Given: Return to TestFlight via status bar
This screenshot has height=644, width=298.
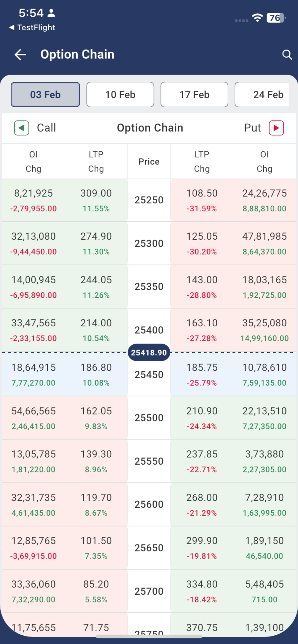Looking at the screenshot, I should (x=32, y=27).
